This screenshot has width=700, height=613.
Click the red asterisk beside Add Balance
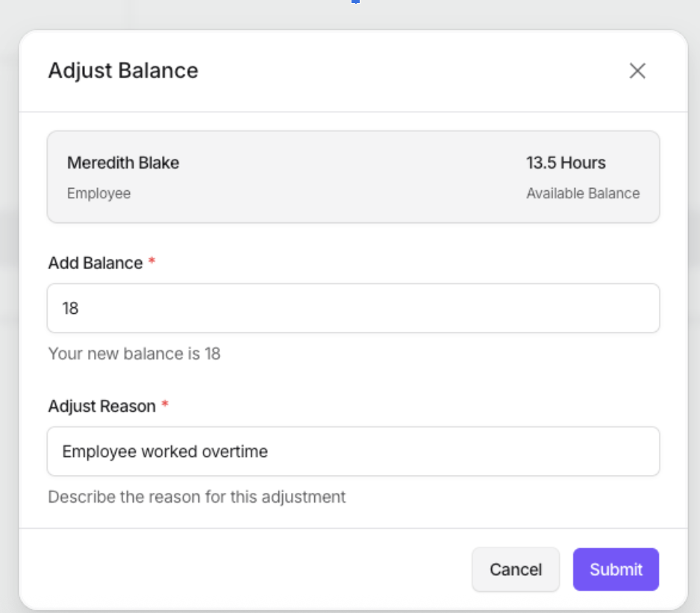[152, 263]
